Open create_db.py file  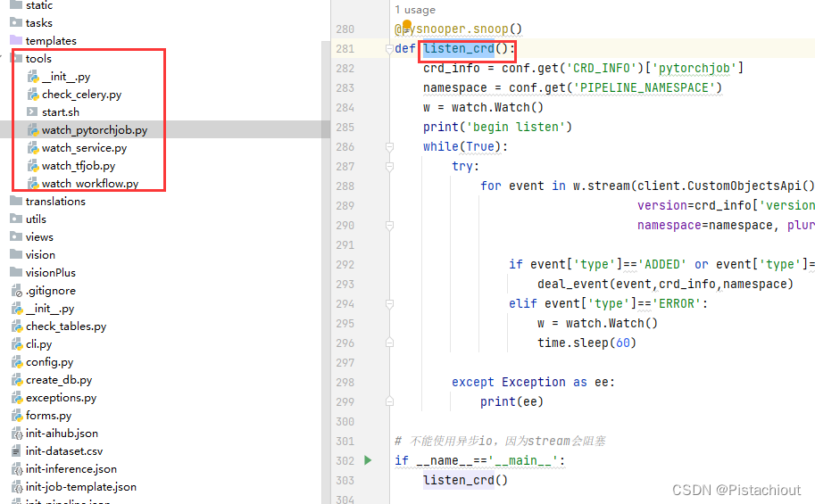point(59,380)
